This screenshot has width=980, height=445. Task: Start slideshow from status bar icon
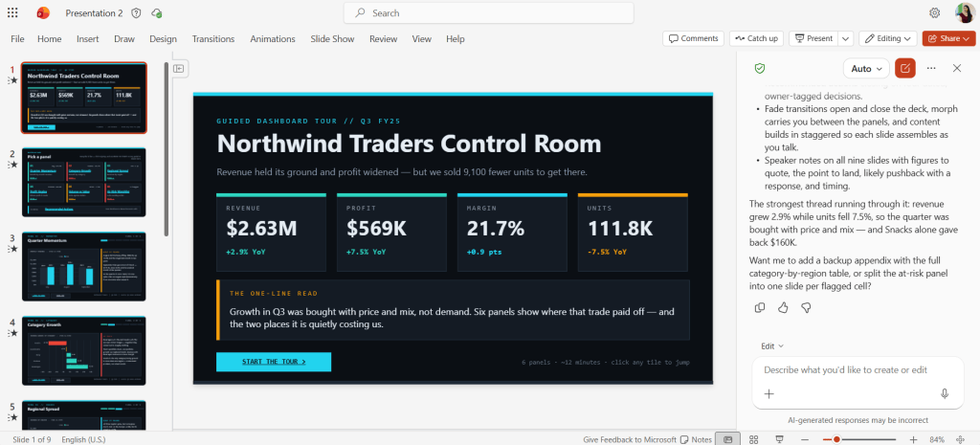pos(779,439)
